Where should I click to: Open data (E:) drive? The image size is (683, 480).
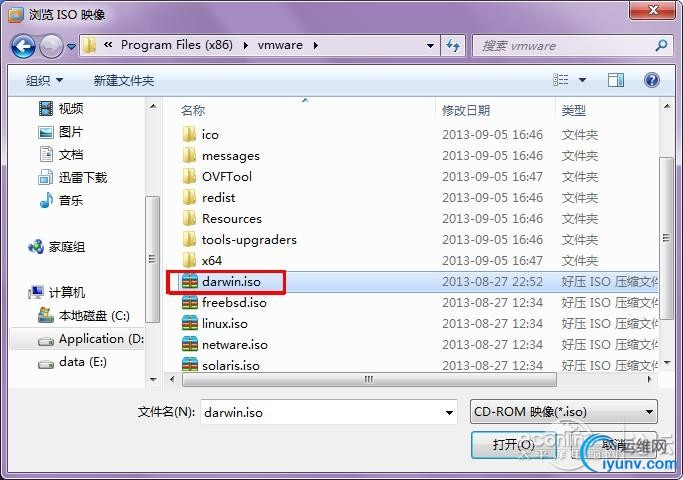coord(72,362)
